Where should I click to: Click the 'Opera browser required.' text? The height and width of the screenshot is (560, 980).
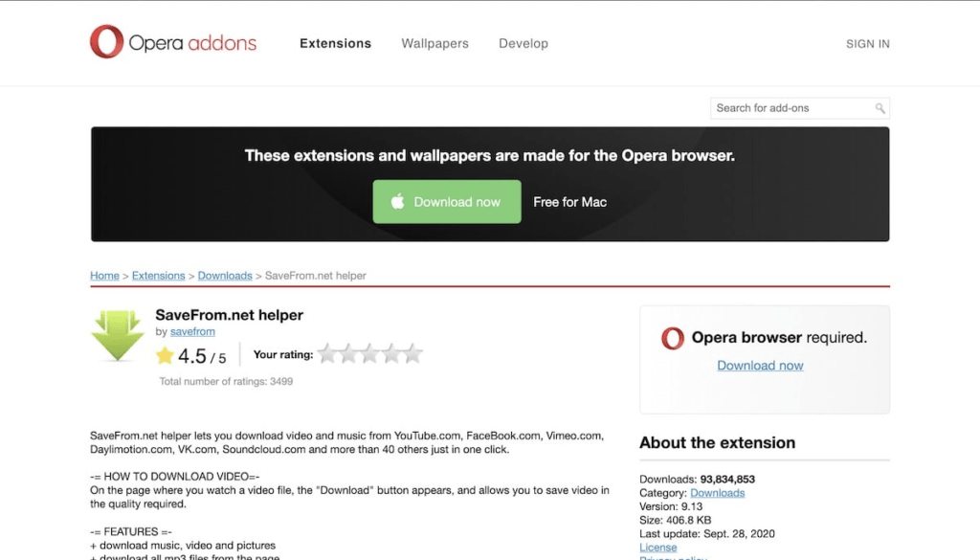(779, 338)
